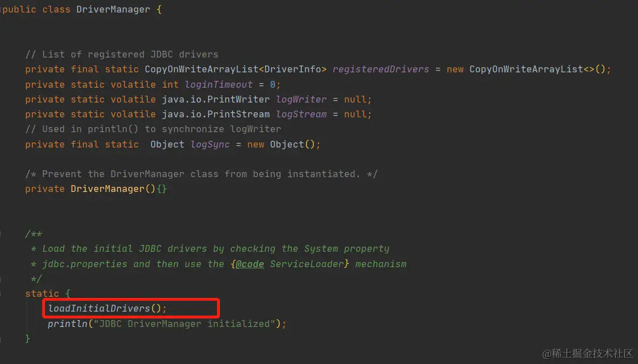
Task: Click the logSync field name
Action: [x=210, y=144]
